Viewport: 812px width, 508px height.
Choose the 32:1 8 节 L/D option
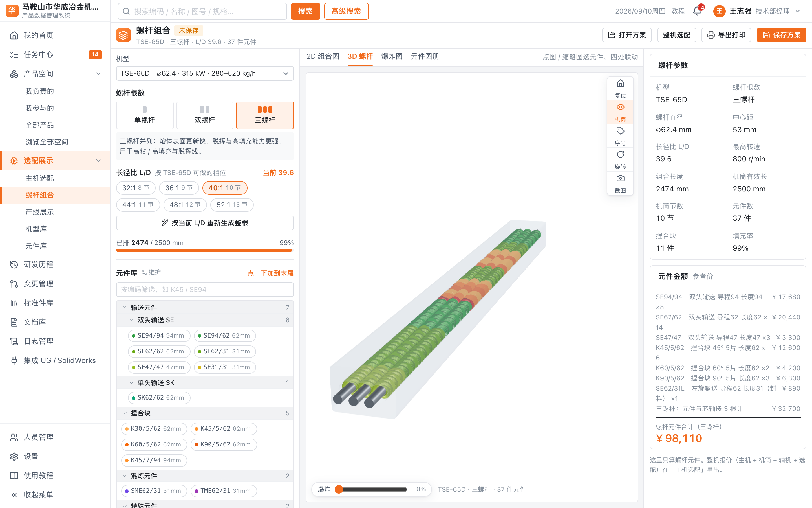coord(136,188)
